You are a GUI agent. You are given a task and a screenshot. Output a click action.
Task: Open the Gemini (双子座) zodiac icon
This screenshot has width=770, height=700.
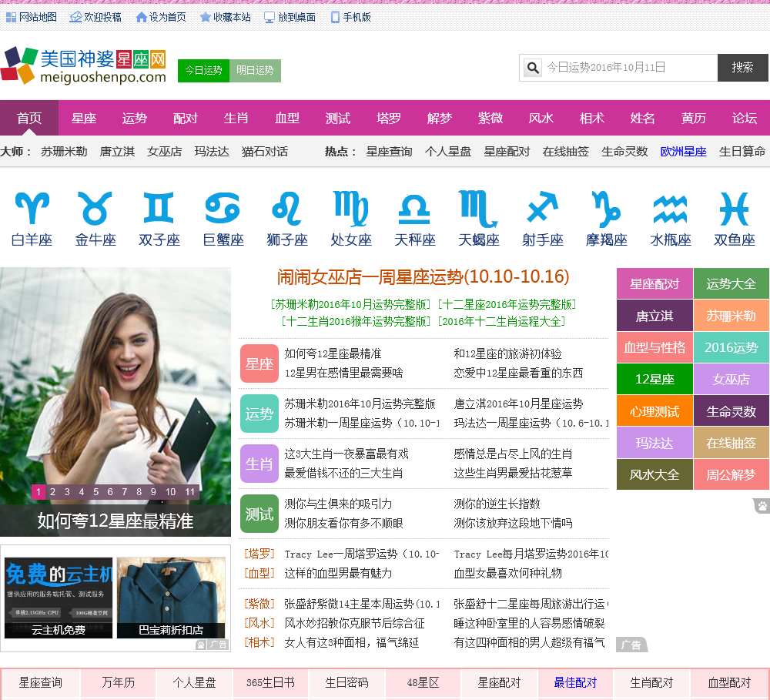point(159,209)
